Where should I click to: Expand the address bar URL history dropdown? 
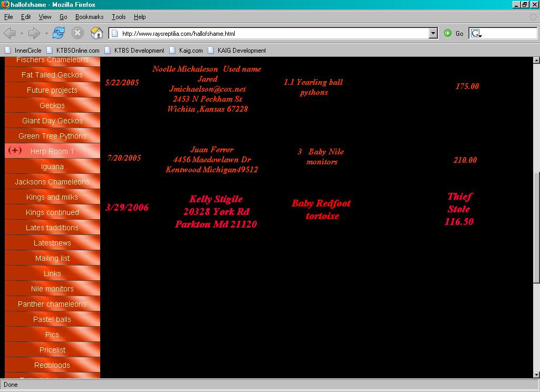(433, 33)
